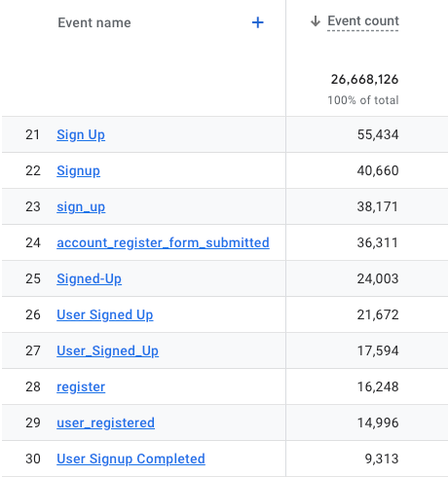
Task: Open the Sign Up event link
Action: (x=81, y=134)
